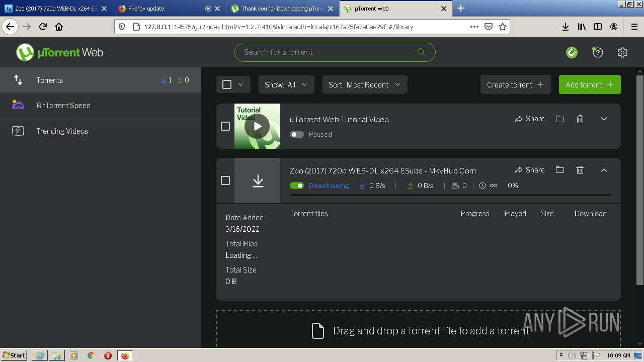Viewport: 644px width, 362px height.
Task: Open the settings gear icon
Action: coord(622,52)
